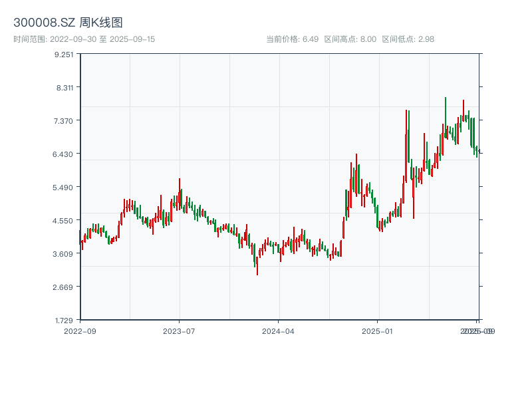
Task: Click the tallest green candlestick reaching the 8.00 high
Action: [x=446, y=118]
